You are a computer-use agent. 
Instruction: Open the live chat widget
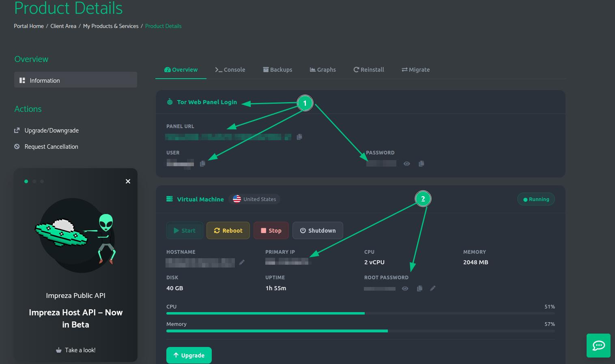click(x=598, y=345)
